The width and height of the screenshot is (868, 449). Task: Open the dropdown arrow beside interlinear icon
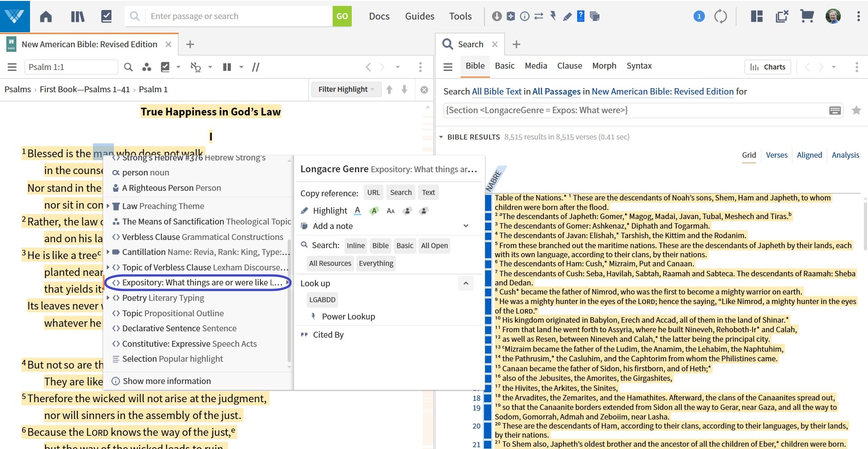coord(210,67)
